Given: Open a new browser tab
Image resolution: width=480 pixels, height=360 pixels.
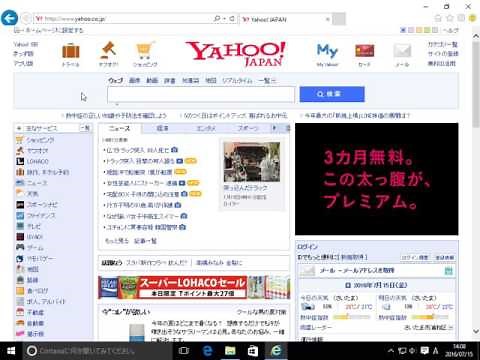Looking at the screenshot, I should 339,19.
